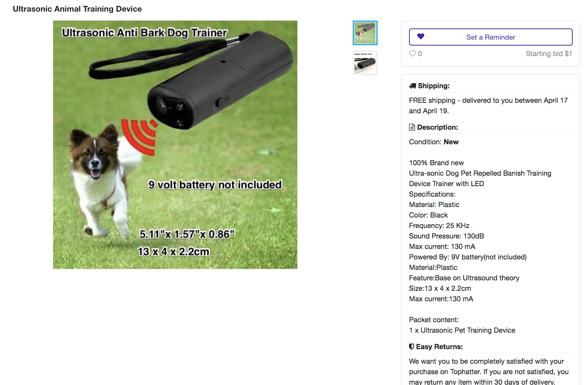Click the Starting bid $1 text
The image size is (588, 385).
(x=549, y=53)
